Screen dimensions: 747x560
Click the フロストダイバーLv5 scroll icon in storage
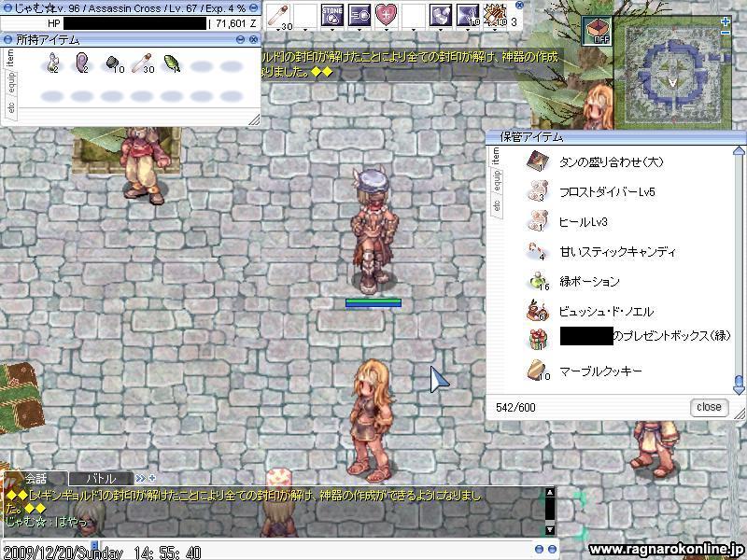point(539,191)
